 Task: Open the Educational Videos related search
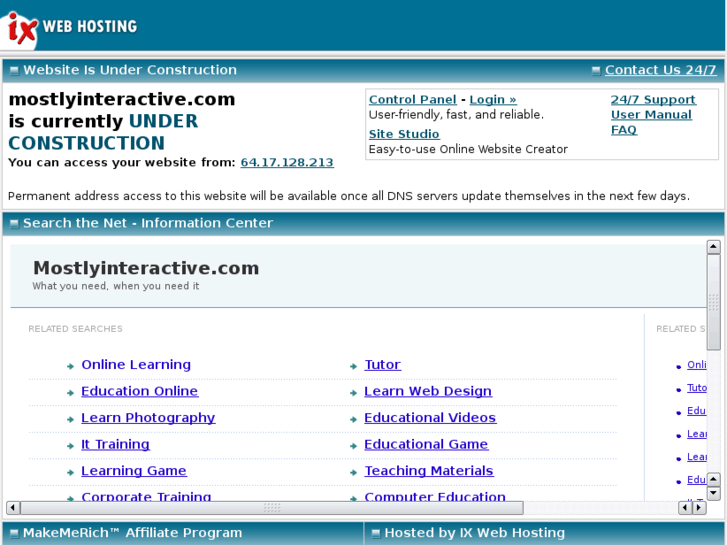point(430,417)
